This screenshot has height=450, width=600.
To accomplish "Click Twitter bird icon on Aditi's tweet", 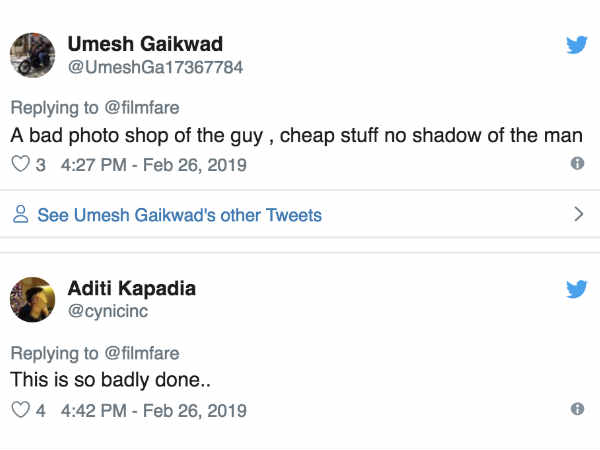I will click(x=576, y=290).
